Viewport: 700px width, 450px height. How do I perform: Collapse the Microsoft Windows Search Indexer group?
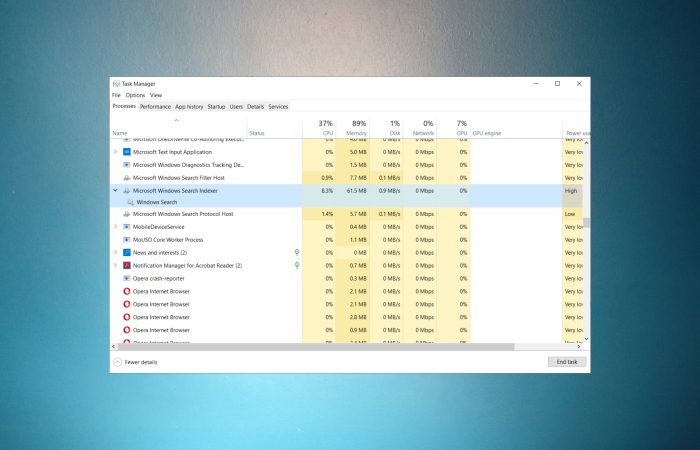tap(115, 191)
